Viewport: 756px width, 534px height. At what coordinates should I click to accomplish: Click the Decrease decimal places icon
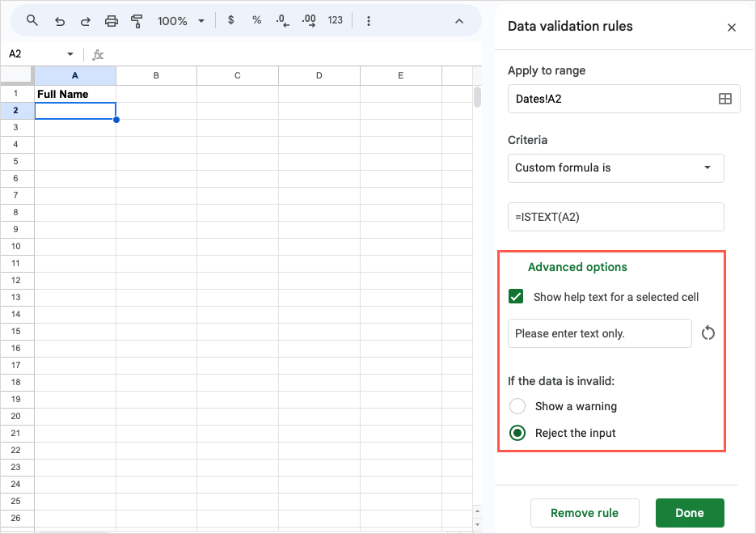pos(282,20)
